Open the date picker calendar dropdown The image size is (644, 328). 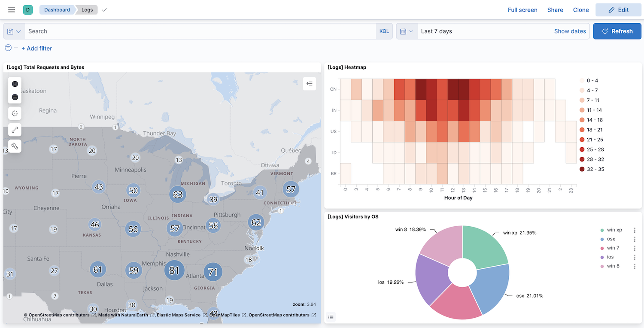click(x=407, y=31)
